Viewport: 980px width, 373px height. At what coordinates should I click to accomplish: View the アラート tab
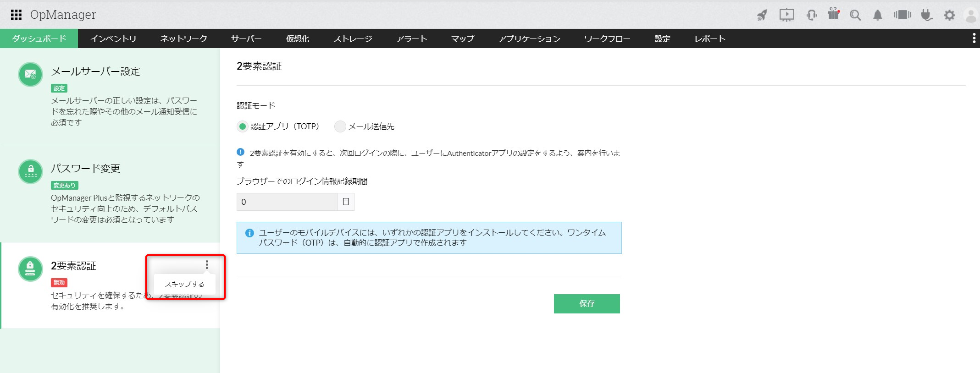pyautogui.click(x=411, y=38)
